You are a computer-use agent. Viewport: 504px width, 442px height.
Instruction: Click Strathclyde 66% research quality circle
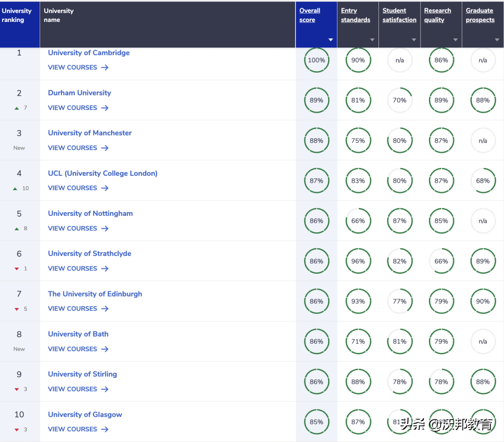(441, 261)
